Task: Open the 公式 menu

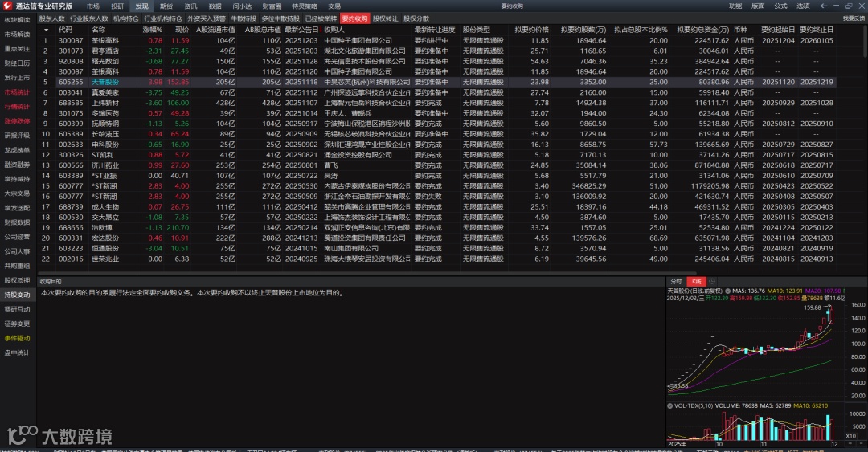Action: 780,6
